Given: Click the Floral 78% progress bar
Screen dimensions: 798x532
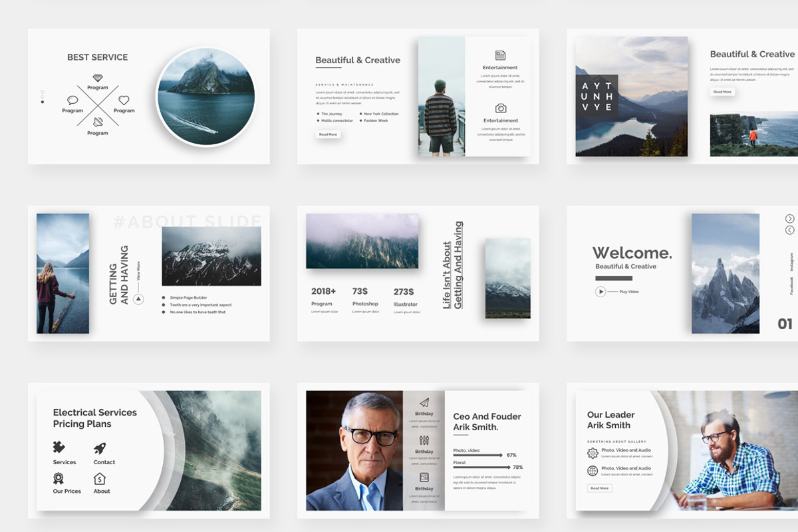Looking at the screenshot, I should [x=482, y=467].
